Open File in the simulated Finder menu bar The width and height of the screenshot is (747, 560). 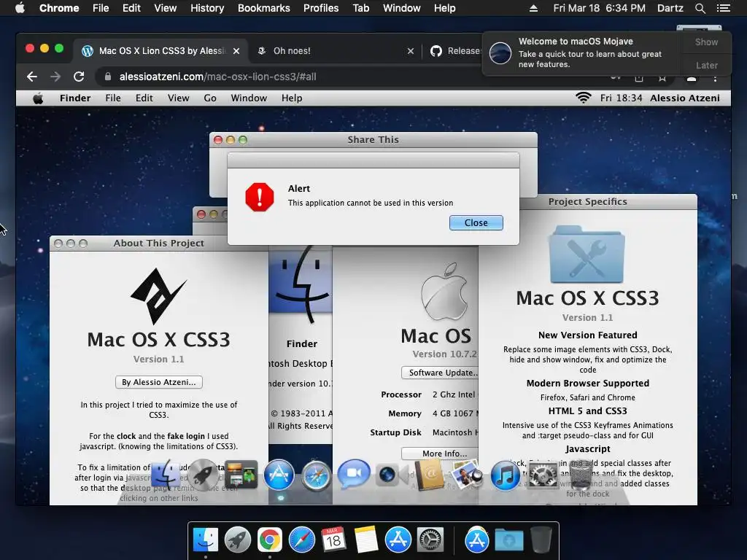pyautogui.click(x=113, y=98)
